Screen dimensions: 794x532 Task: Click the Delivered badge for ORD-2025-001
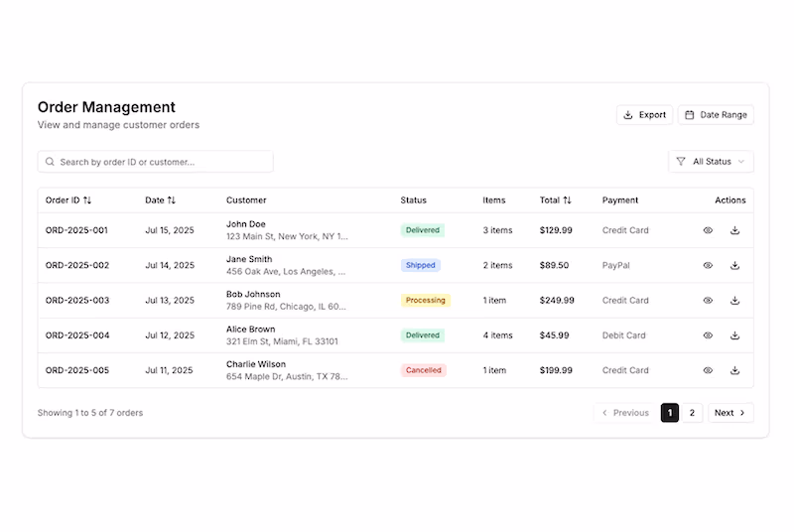[x=423, y=230]
